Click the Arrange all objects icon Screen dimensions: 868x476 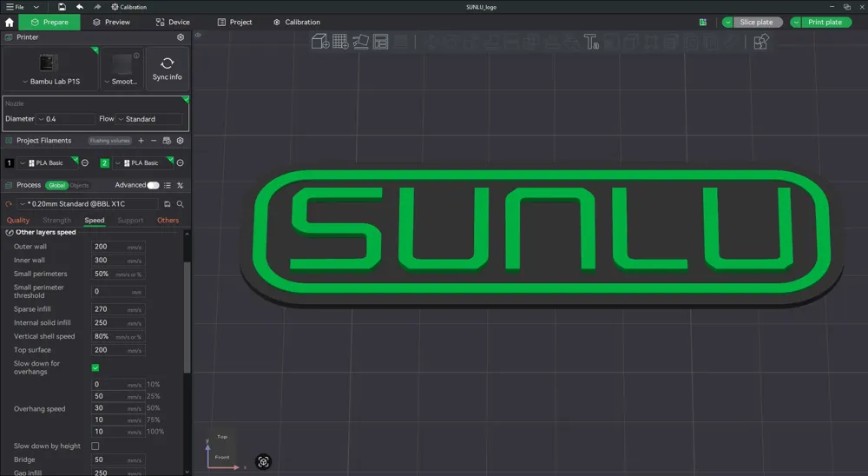[381, 42]
